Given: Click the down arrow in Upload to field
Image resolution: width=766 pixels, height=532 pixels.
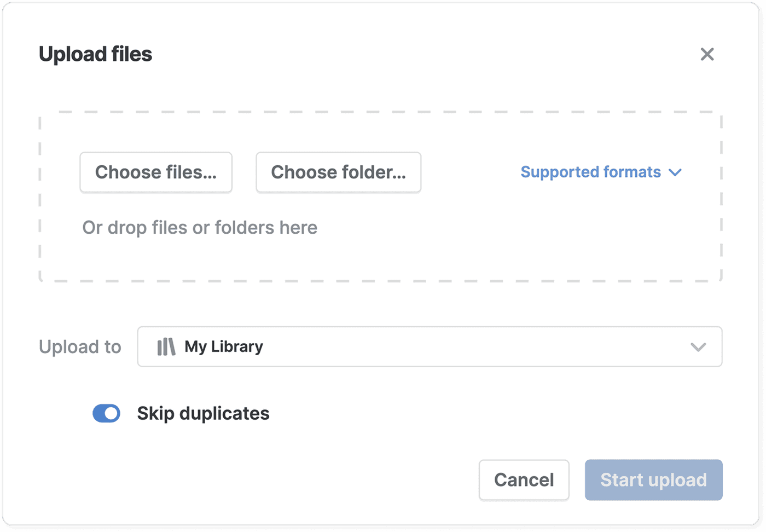Looking at the screenshot, I should [x=698, y=347].
